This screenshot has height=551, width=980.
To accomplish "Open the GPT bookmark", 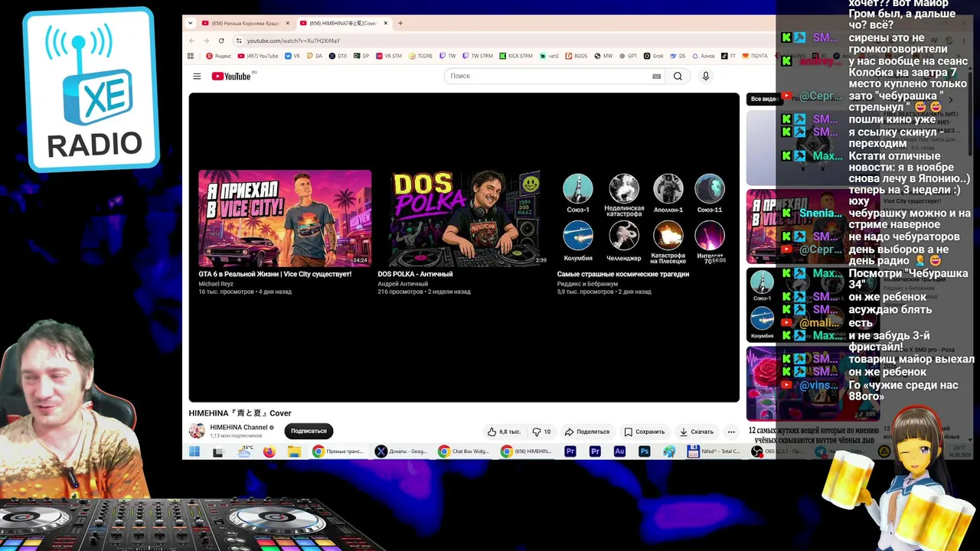I will 628,56.
